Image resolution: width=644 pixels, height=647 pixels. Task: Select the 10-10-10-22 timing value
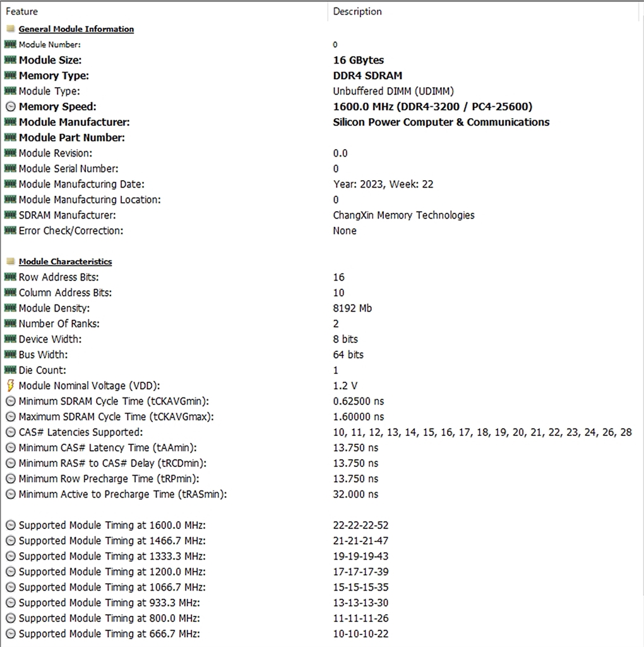(361, 634)
